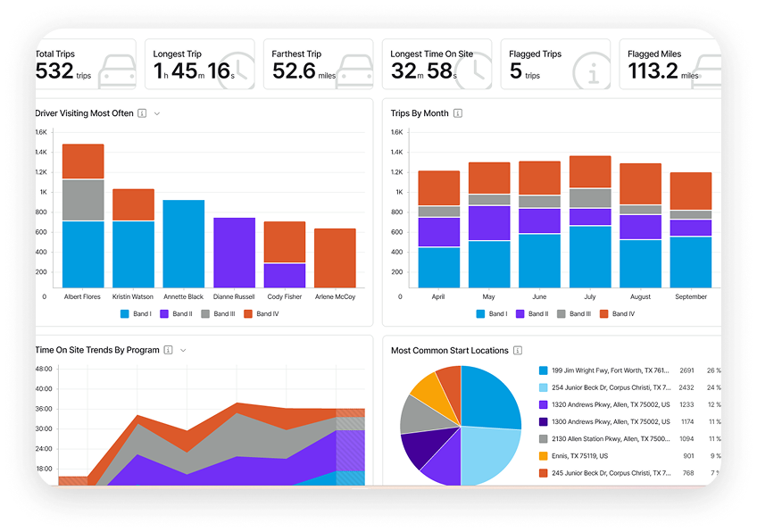757x532 pixels.
Task: Toggle Band II legend in Trips By Month chart
Action: (534, 314)
